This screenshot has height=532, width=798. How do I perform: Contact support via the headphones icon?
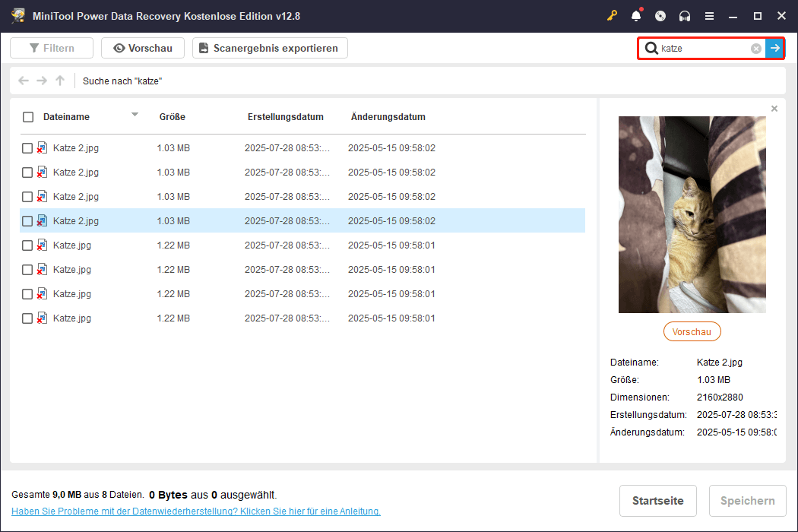[684, 15]
